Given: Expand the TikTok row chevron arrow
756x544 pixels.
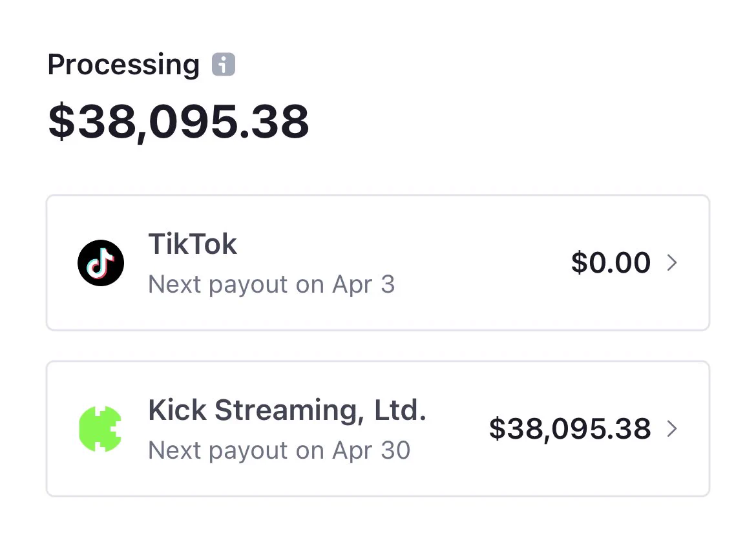Looking at the screenshot, I should (672, 262).
